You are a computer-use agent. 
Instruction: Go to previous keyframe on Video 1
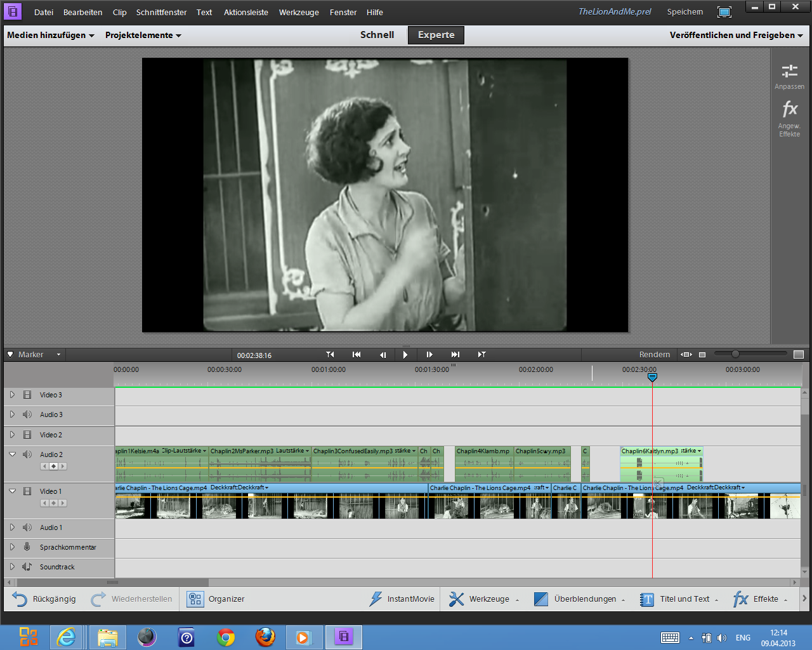44,503
